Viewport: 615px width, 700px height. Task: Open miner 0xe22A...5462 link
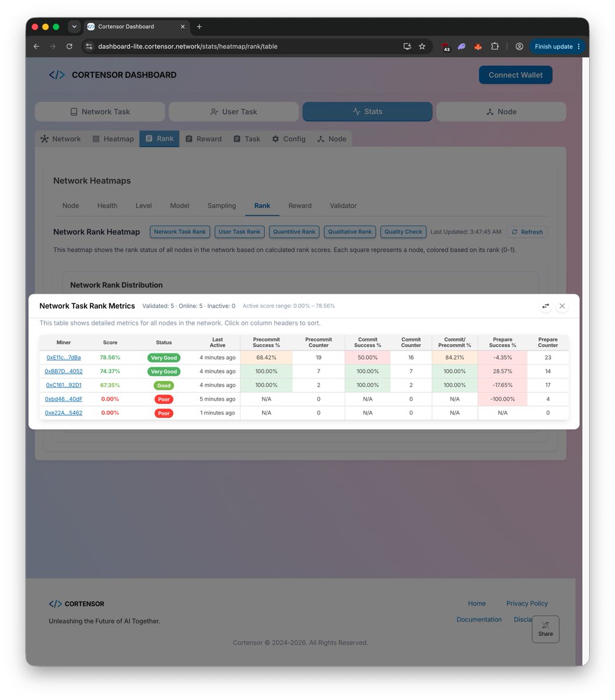(x=64, y=413)
